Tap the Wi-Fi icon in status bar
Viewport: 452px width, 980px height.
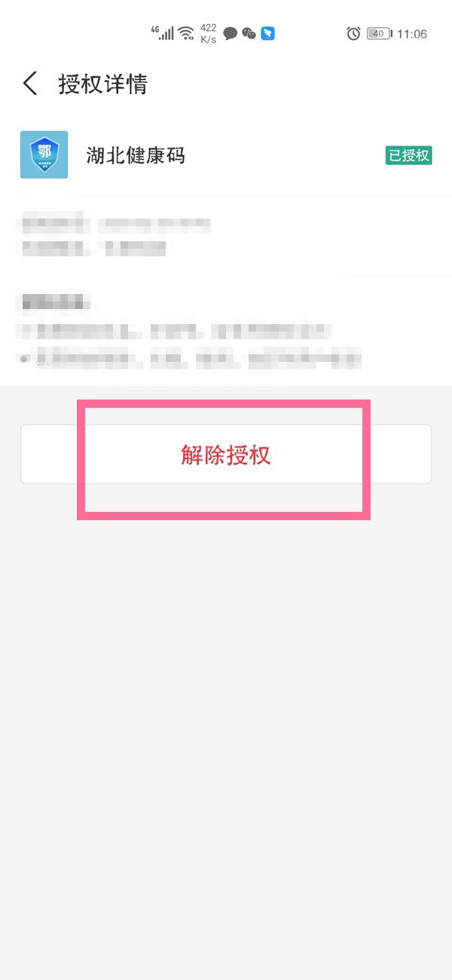[x=186, y=33]
